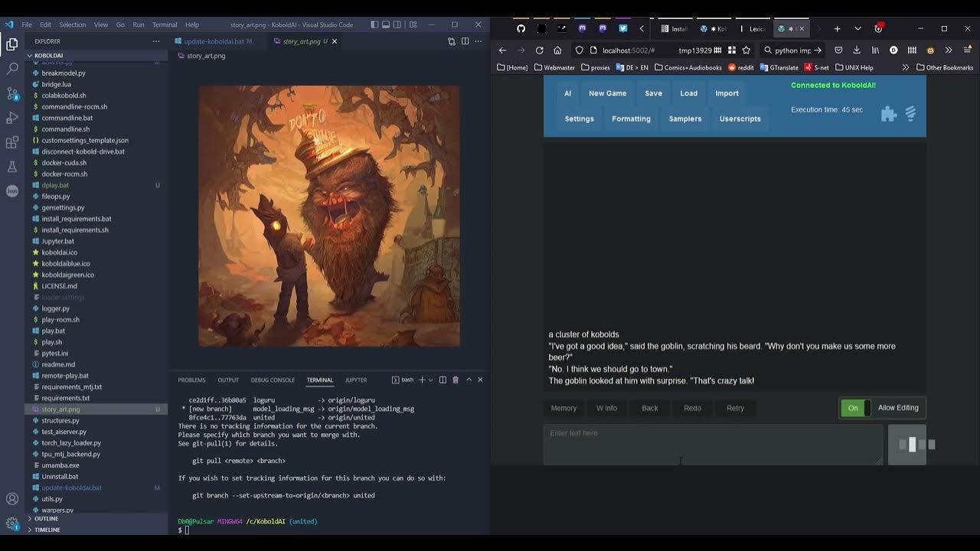This screenshot has width=980, height=551.
Task: Click the story_art.png image preview
Action: pyautogui.click(x=329, y=216)
